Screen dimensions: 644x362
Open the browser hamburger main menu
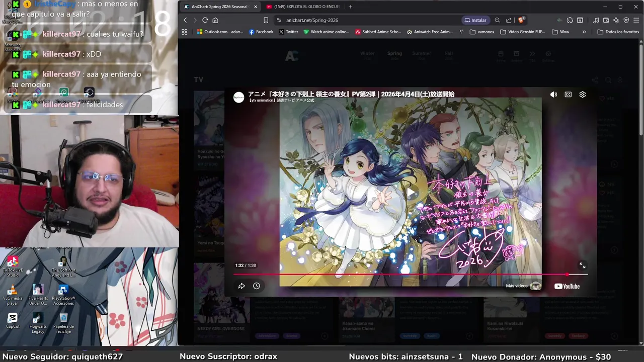(x=636, y=20)
